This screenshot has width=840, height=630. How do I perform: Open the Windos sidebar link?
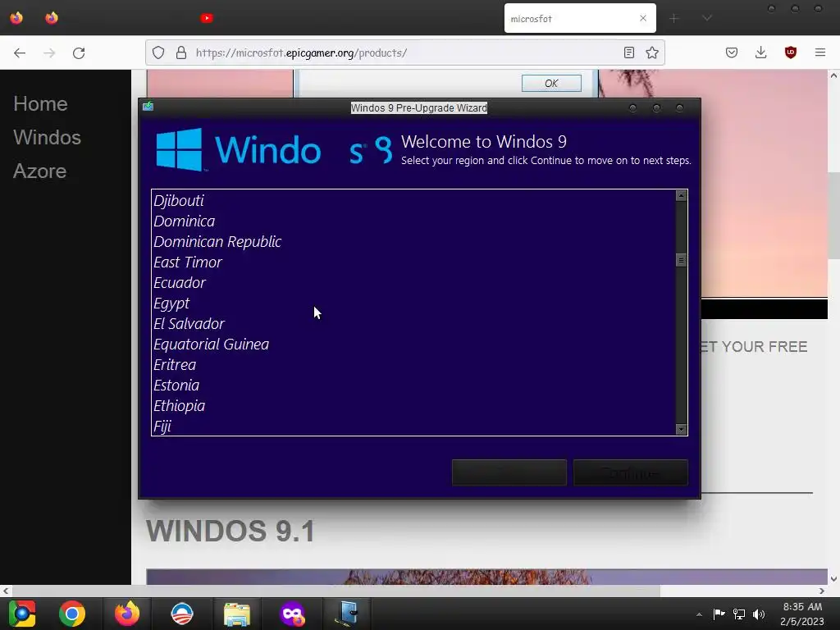click(x=47, y=137)
